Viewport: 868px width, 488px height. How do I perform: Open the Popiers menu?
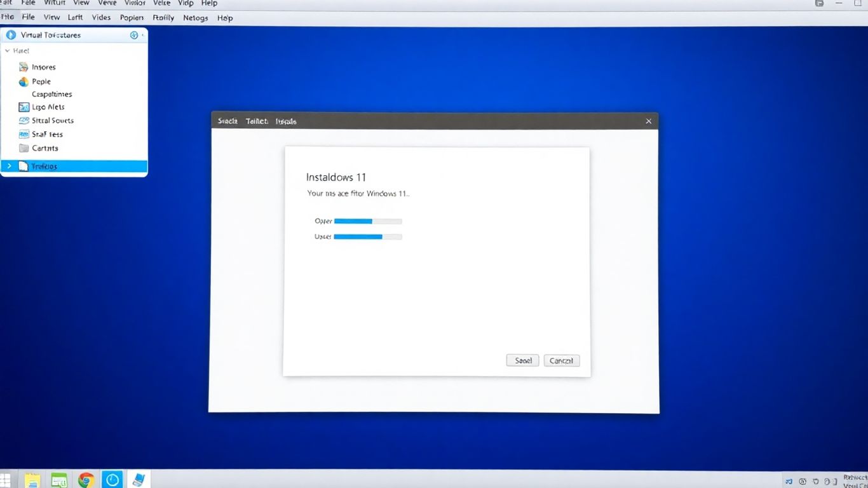132,18
